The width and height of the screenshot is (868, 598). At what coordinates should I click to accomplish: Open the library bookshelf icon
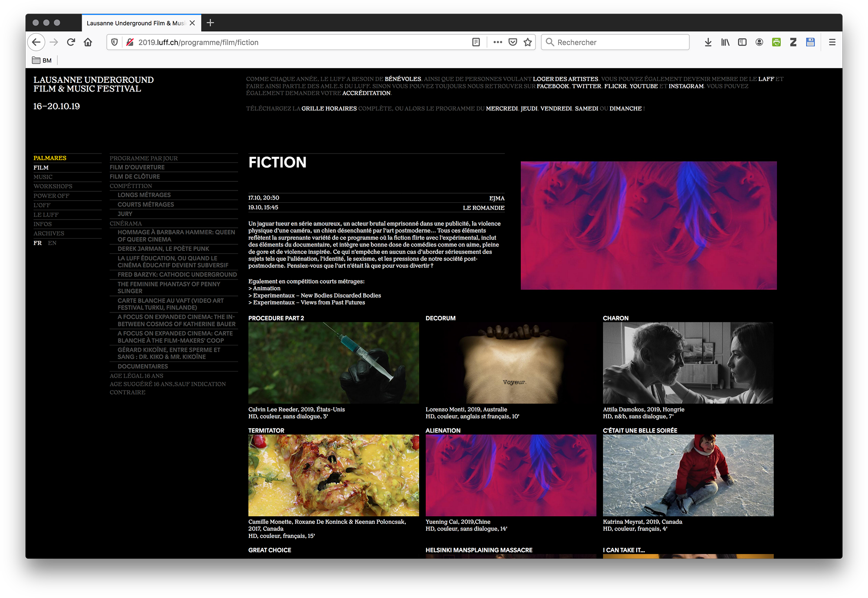tap(725, 42)
